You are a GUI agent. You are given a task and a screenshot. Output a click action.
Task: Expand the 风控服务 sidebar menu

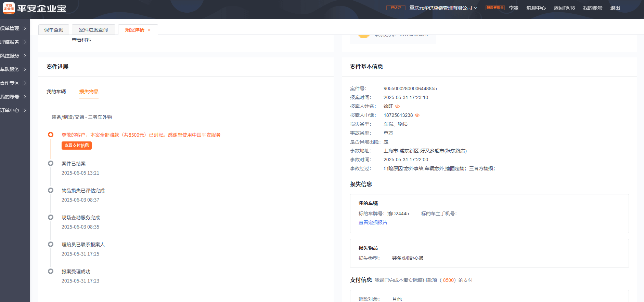[14, 56]
